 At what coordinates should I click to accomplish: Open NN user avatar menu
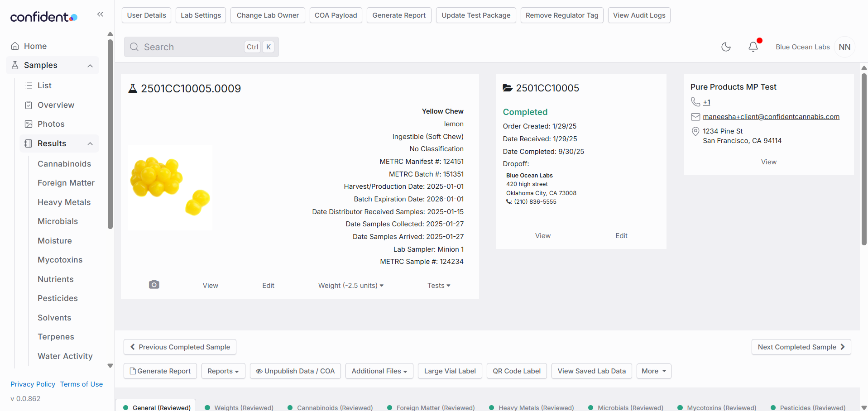844,47
